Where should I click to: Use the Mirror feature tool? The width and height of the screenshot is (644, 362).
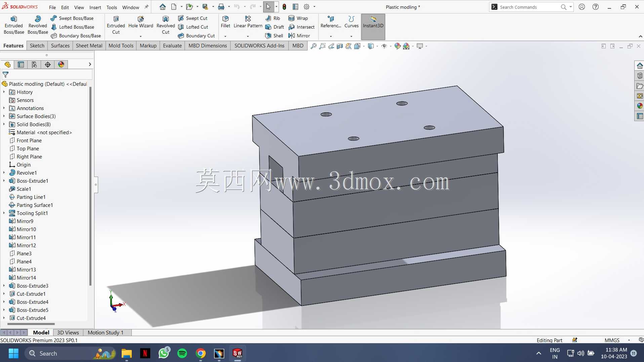click(x=299, y=36)
